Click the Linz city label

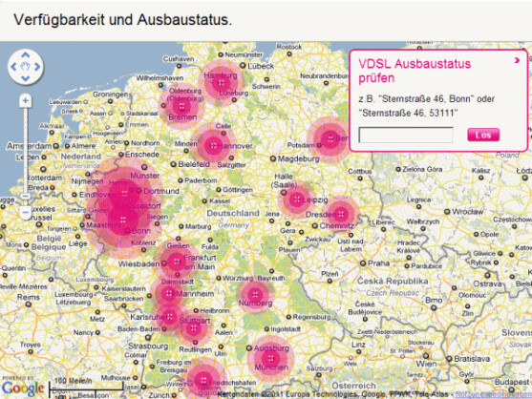(358, 345)
